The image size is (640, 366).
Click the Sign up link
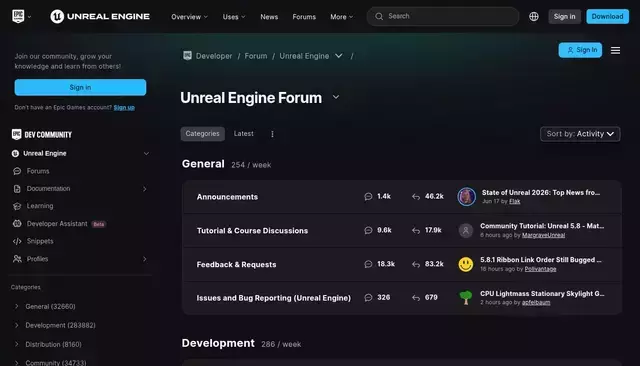[x=124, y=107]
